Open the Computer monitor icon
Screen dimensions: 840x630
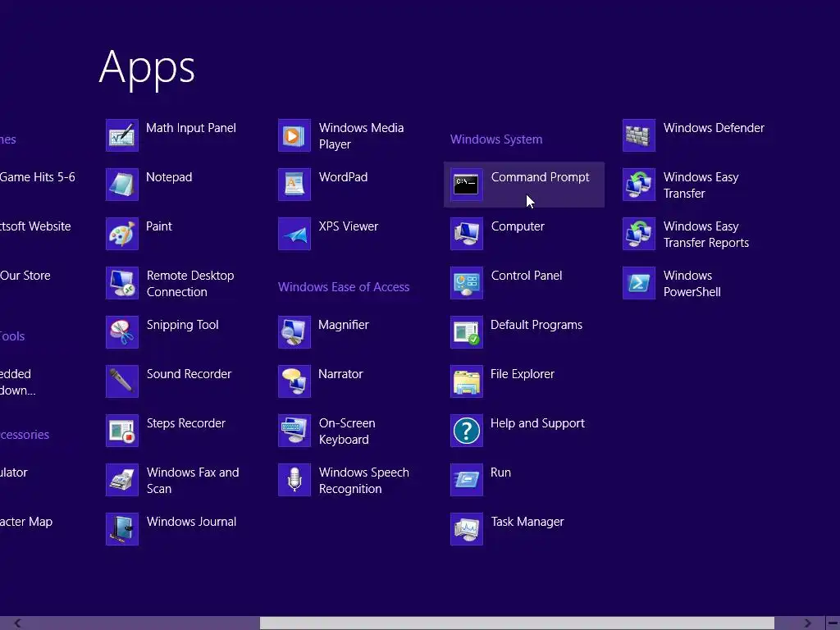click(x=467, y=234)
